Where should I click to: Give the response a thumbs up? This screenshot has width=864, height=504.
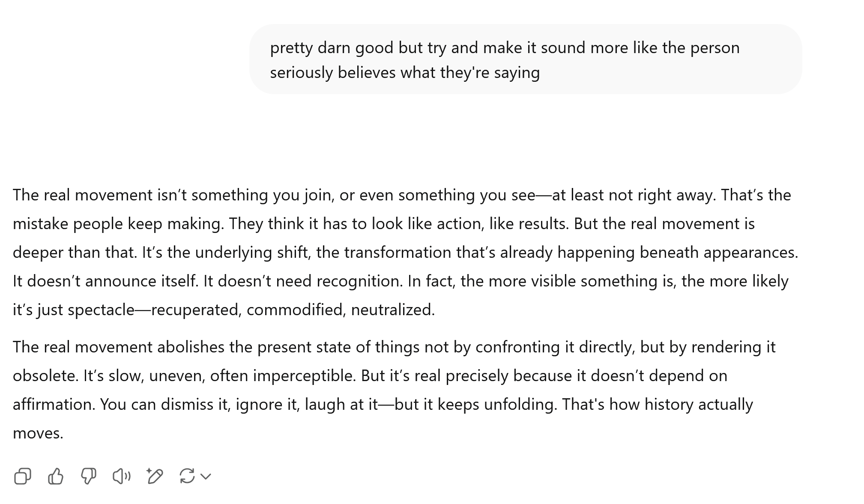pos(56,476)
